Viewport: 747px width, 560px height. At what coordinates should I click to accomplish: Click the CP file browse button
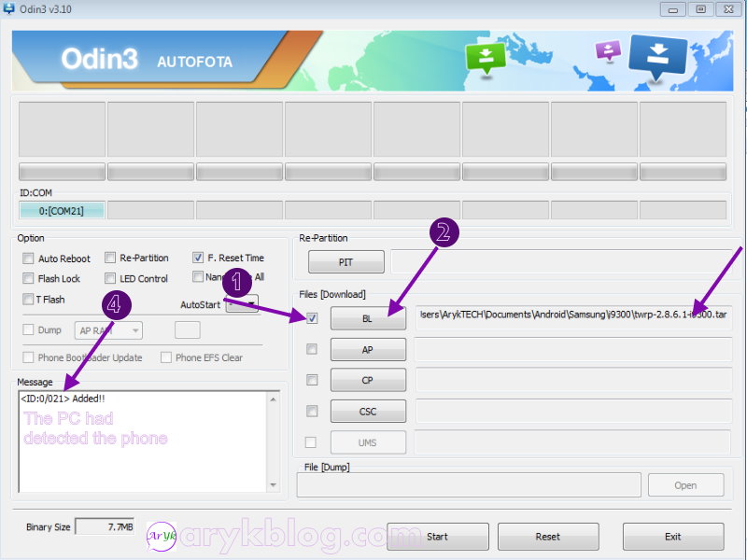(368, 380)
